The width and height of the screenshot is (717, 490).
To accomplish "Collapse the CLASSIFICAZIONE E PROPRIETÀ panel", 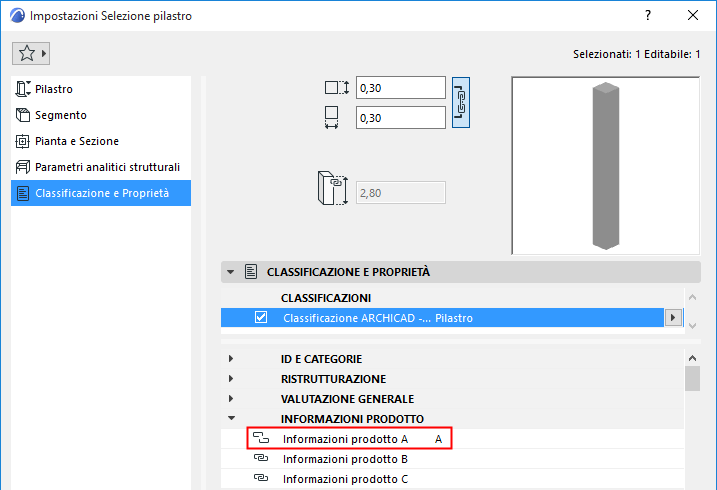I will pos(231,271).
